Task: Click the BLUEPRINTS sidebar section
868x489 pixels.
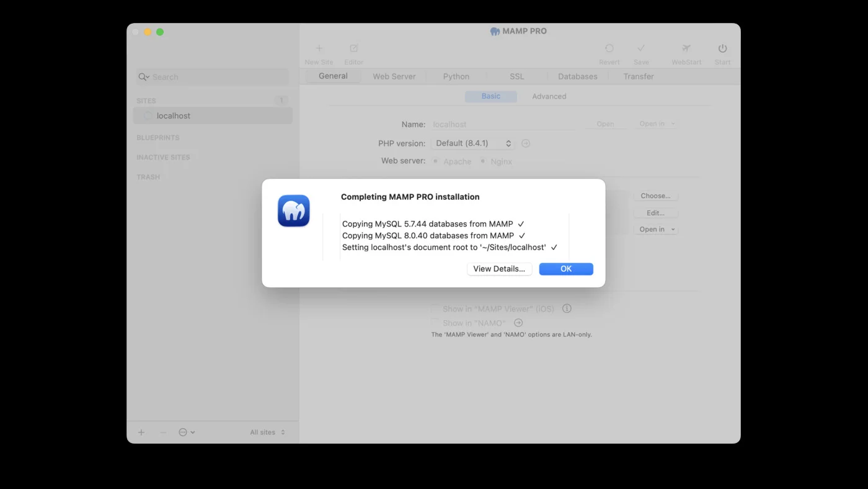Action: coord(158,138)
